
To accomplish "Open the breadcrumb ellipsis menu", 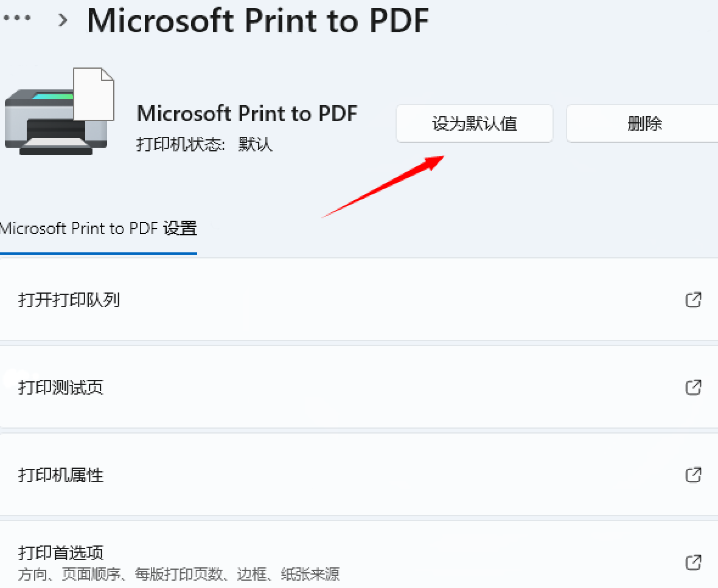I will (x=16, y=19).
